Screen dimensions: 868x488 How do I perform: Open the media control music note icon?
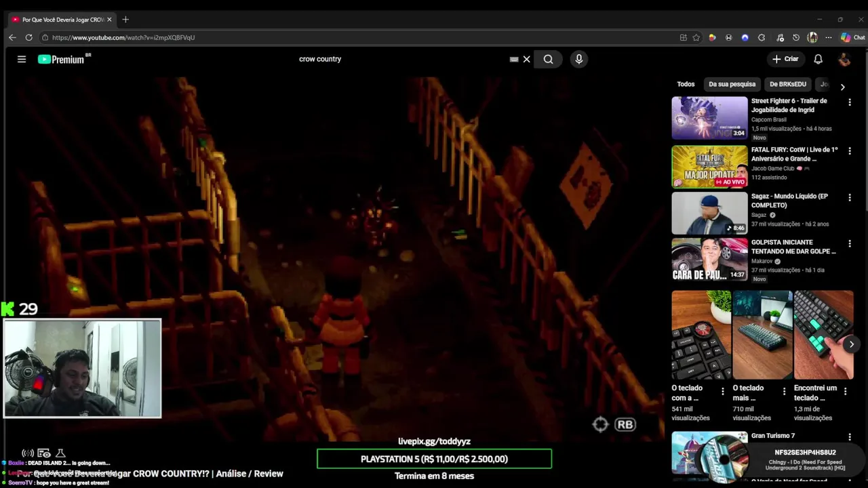tap(780, 37)
